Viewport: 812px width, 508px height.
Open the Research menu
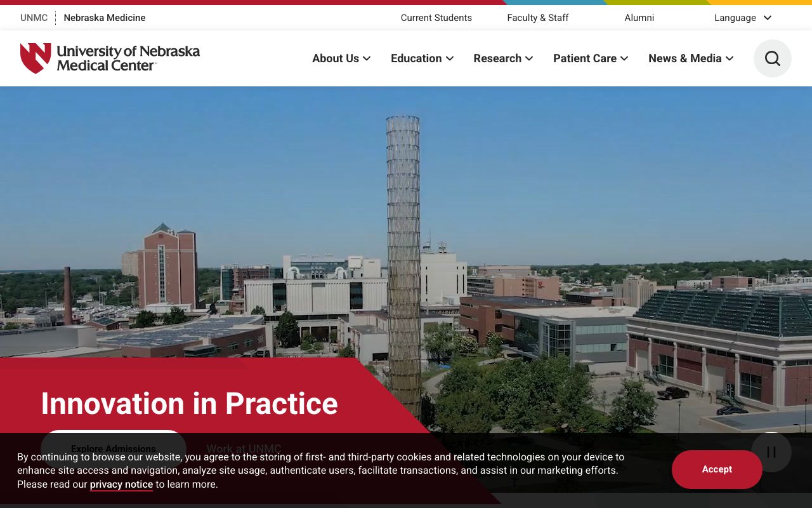coord(502,58)
